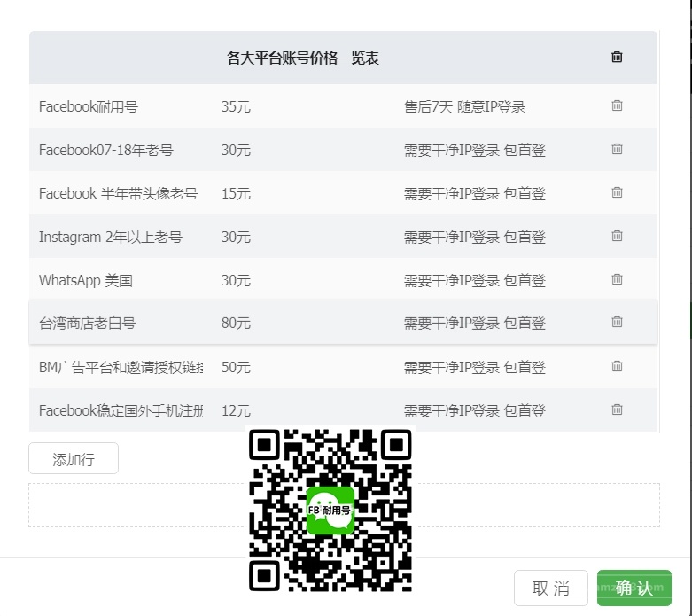Delete the Facebook耐用号 row
This screenshot has width=692, height=616.
617,105
